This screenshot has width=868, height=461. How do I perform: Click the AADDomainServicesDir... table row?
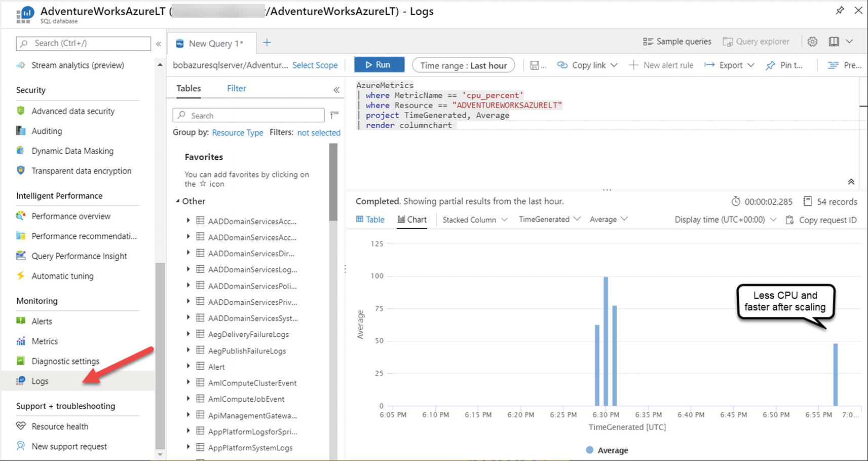click(x=251, y=253)
